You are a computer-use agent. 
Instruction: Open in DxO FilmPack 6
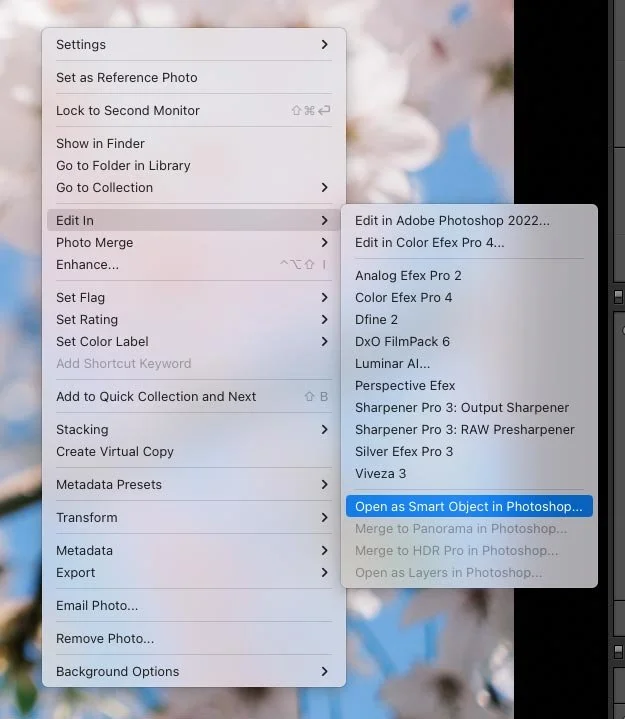pos(469,342)
